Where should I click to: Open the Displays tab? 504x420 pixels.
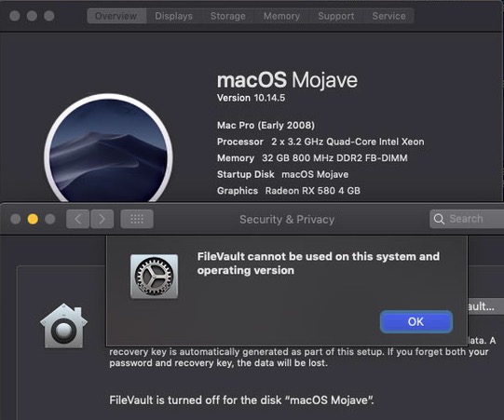click(173, 16)
